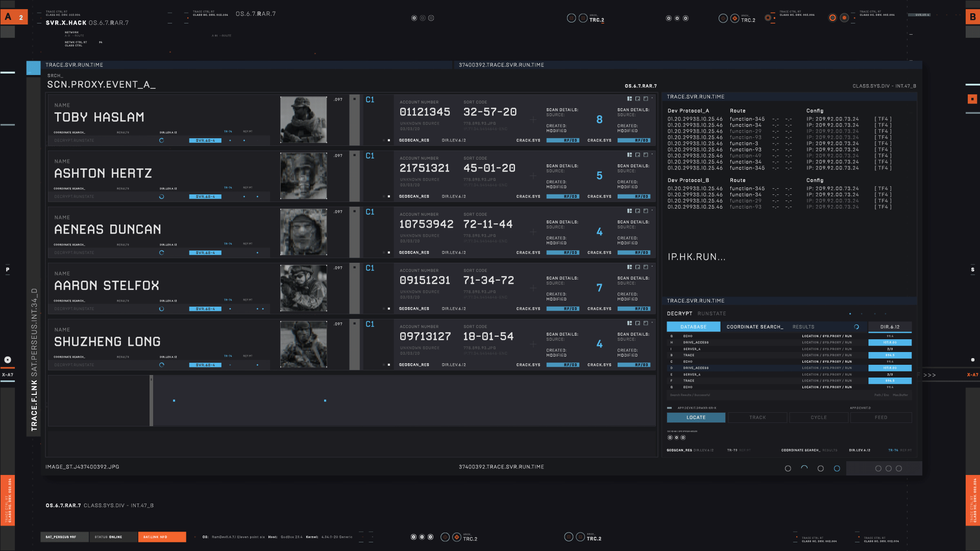Switch to the DATABASE tab
The width and height of the screenshot is (980, 551).
(693, 327)
